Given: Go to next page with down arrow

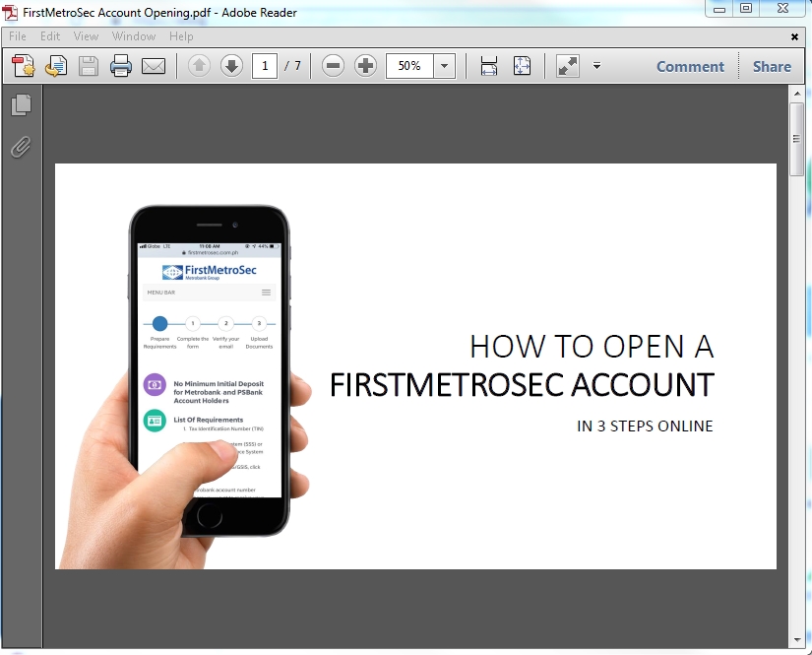Looking at the screenshot, I should (x=229, y=65).
